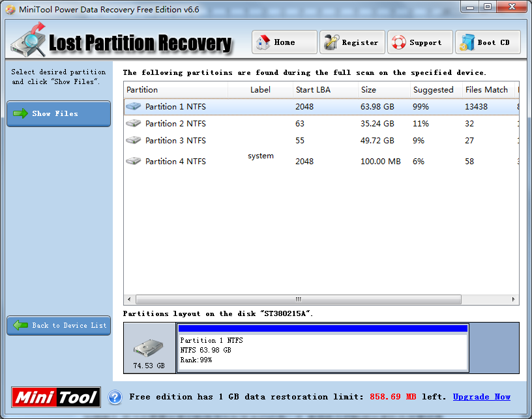This screenshot has width=532, height=419.
Task: Select the Partition 1 NTFS layout block
Action: [x=323, y=348]
